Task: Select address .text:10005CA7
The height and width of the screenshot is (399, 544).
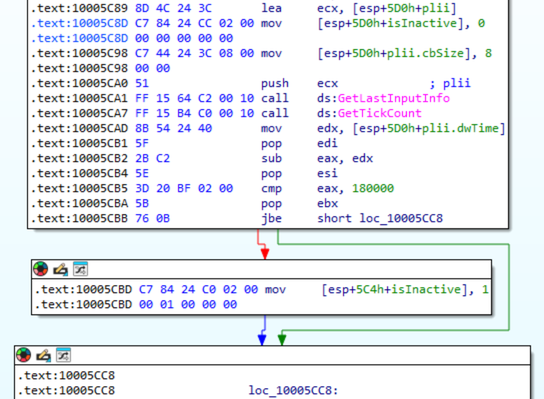Action: tap(79, 113)
